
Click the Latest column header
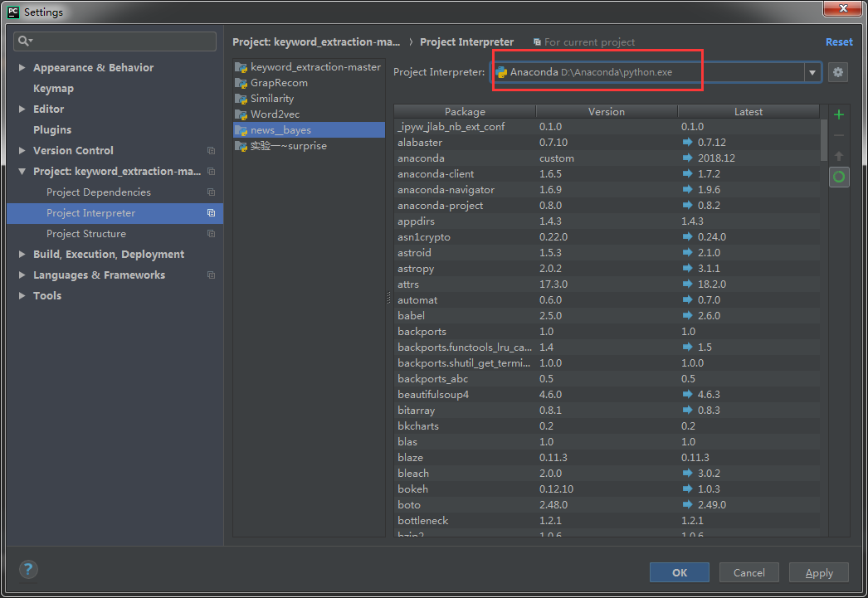point(749,112)
